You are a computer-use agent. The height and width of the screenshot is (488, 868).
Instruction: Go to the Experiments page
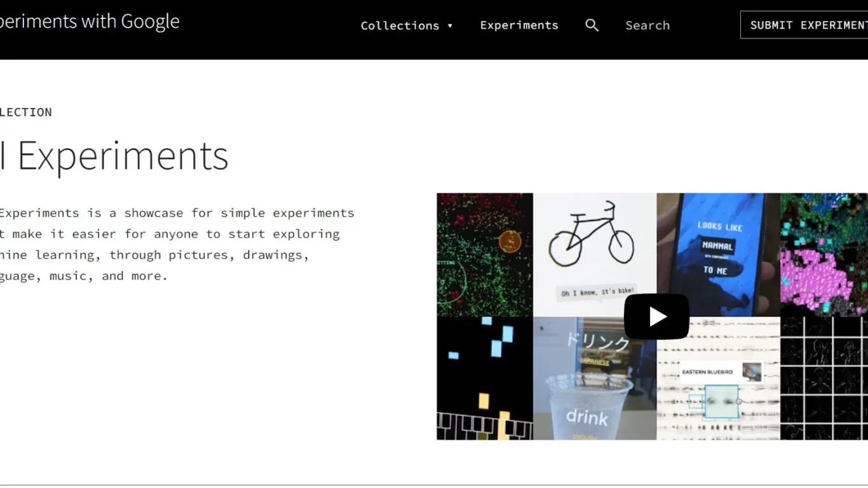(x=519, y=25)
